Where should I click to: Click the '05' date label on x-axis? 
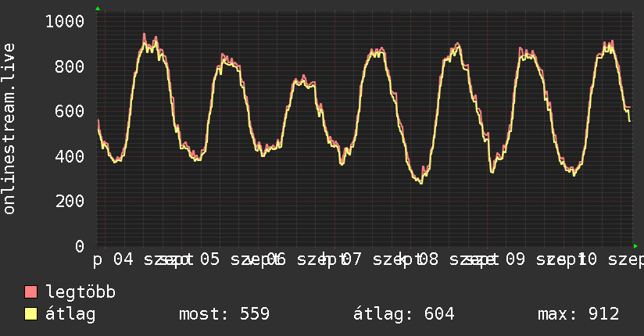(209, 259)
